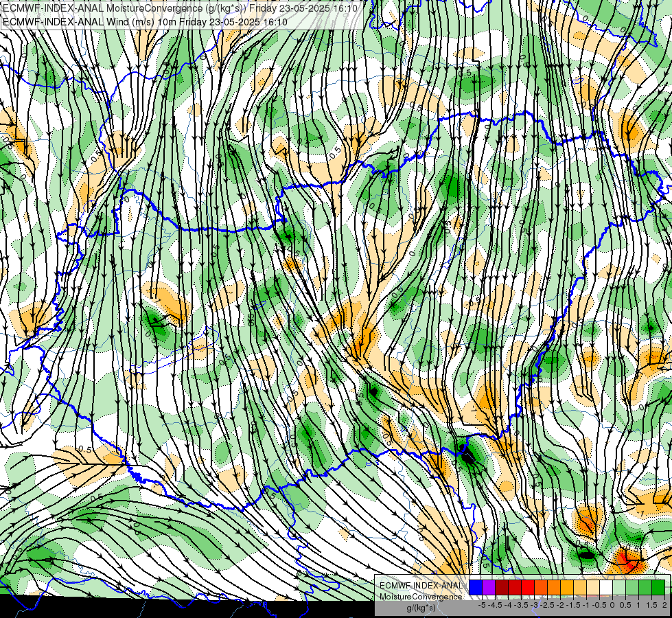Select the bright red swatch between -3 and -2.5
Image resolution: width=672 pixels, height=618 pixels.
528,587
